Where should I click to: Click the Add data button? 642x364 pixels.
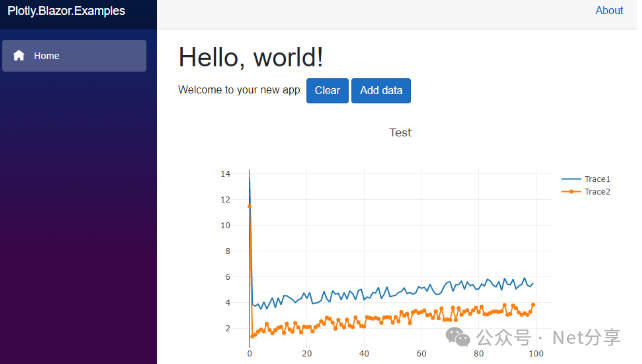[381, 90]
